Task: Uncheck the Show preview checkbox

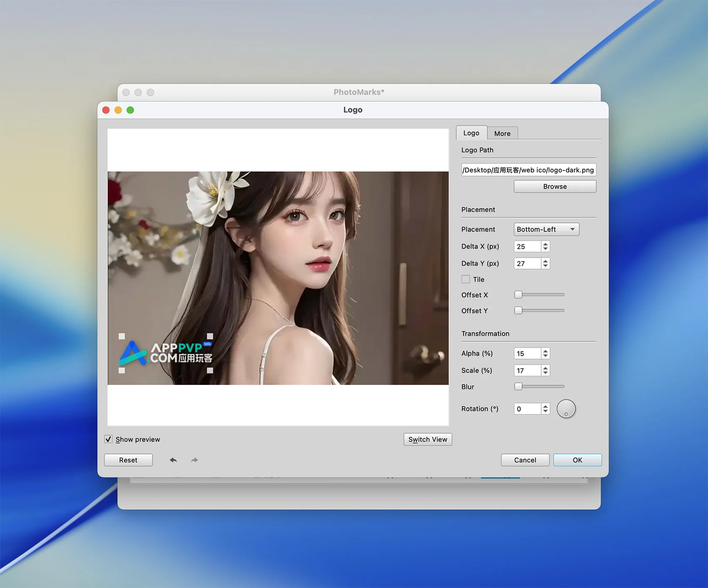Action: click(108, 439)
